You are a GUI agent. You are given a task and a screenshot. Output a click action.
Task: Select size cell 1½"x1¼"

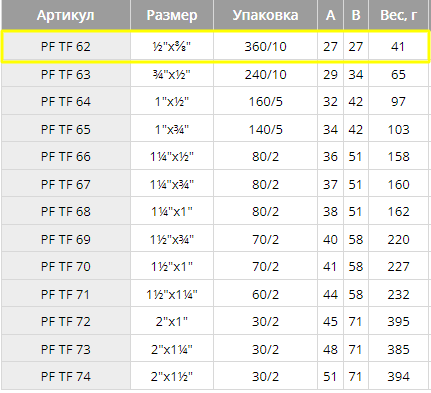point(172,294)
